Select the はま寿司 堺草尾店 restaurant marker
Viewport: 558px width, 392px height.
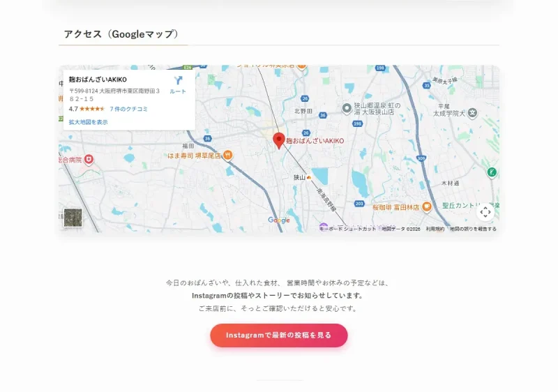228,156
